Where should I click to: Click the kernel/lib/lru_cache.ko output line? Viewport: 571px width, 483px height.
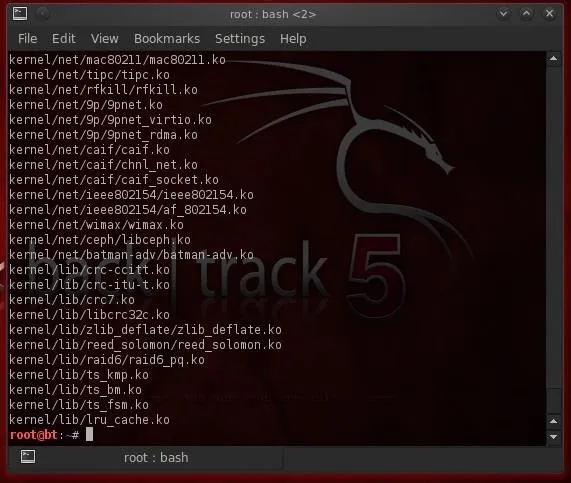point(90,420)
